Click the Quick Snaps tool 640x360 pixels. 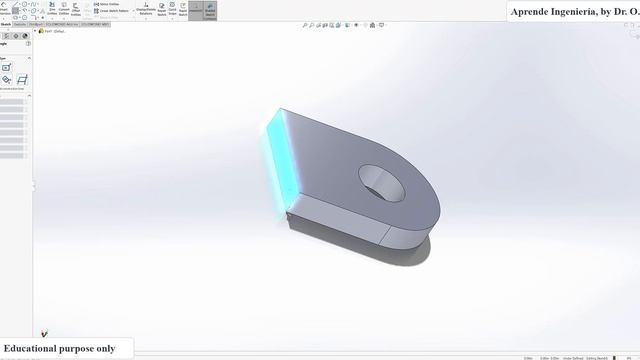click(x=172, y=8)
